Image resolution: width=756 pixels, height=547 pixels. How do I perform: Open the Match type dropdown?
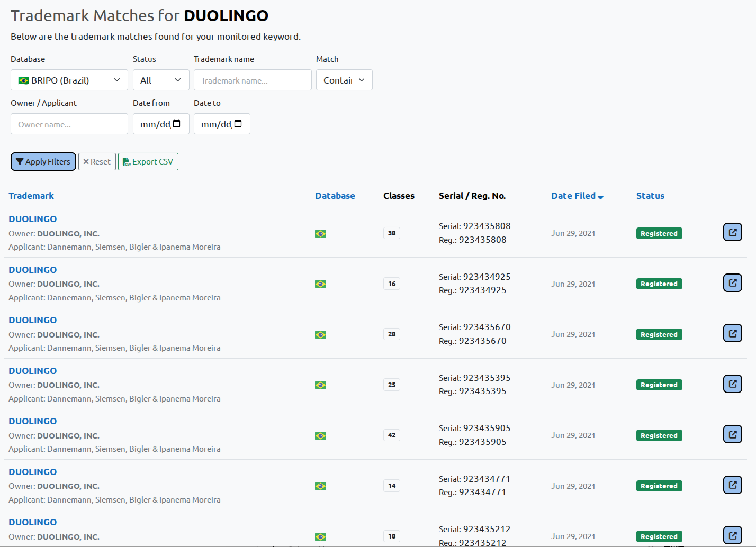point(344,80)
